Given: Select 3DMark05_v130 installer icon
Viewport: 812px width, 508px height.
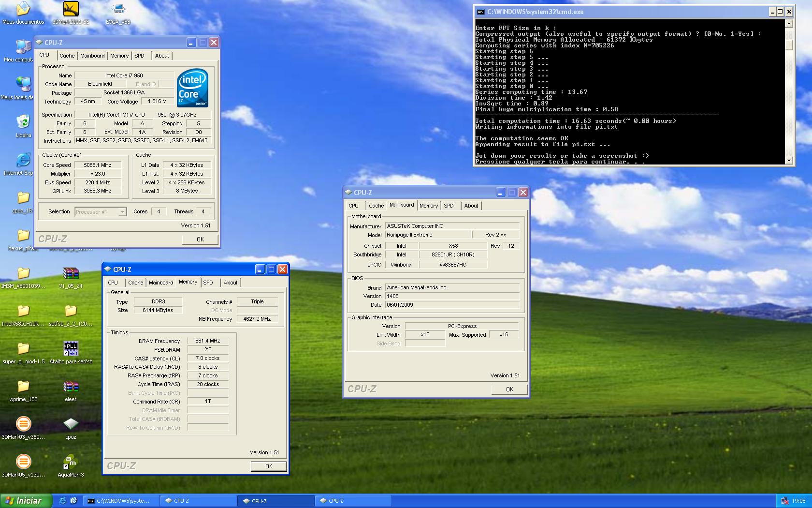Looking at the screenshot, I should [23, 466].
